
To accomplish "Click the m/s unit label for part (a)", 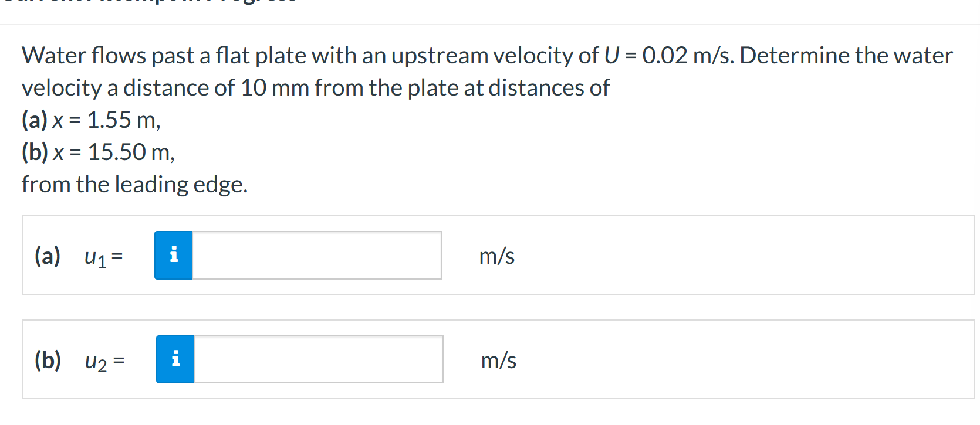I will [496, 256].
